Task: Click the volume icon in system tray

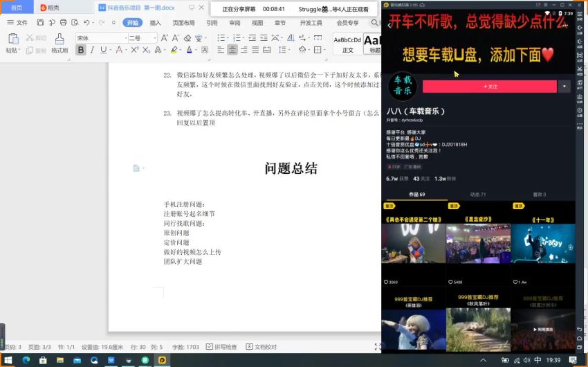Action: tap(527, 360)
